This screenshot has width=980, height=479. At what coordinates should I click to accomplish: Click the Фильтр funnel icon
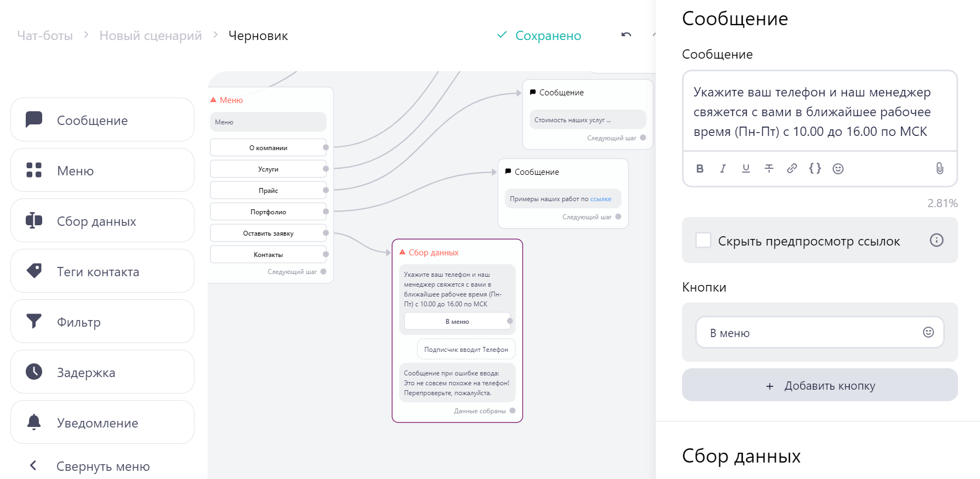coord(34,321)
